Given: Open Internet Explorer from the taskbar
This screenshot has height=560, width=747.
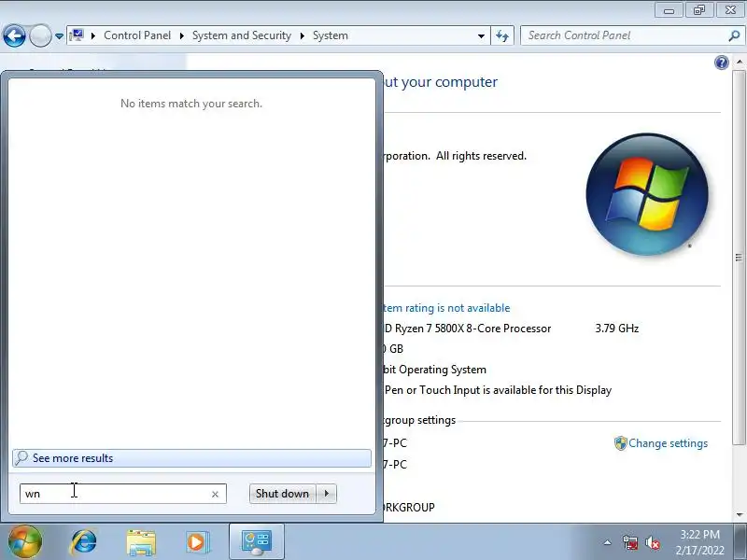Looking at the screenshot, I should (x=84, y=542).
